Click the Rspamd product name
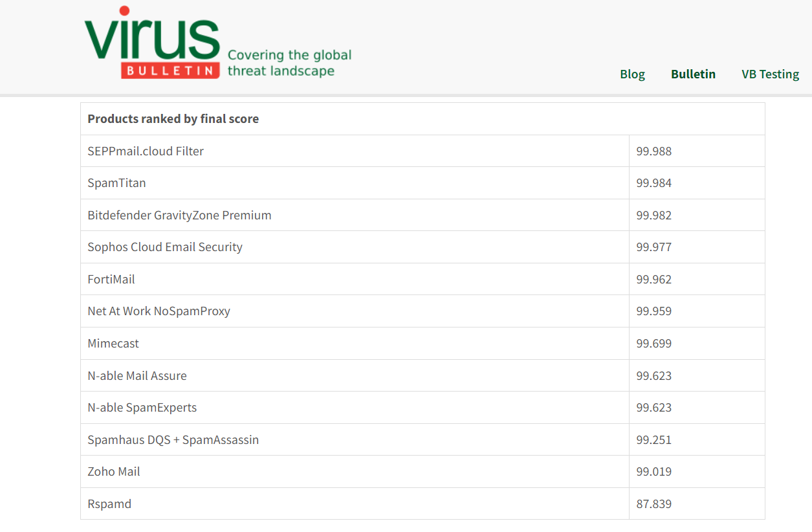Viewport: 812px width, 532px height. coord(109,504)
